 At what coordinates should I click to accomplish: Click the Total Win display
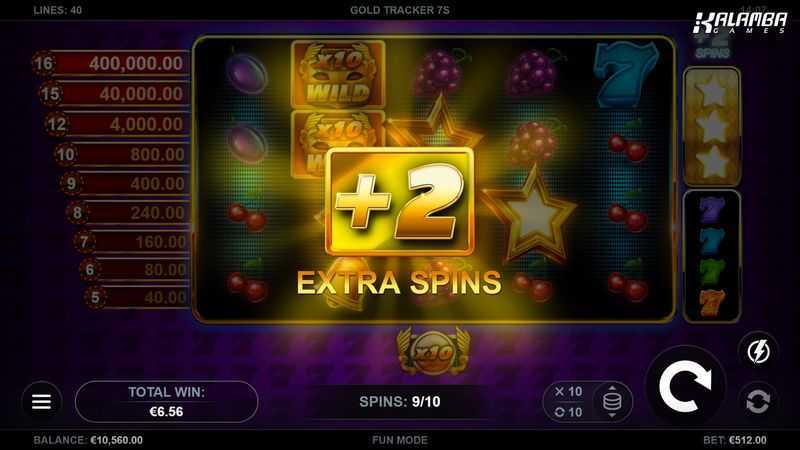(x=166, y=402)
